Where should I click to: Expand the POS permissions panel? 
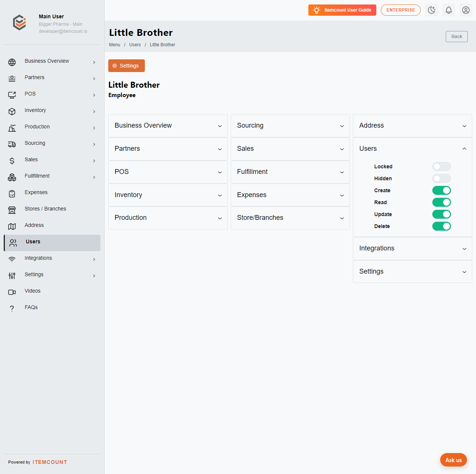168,172
